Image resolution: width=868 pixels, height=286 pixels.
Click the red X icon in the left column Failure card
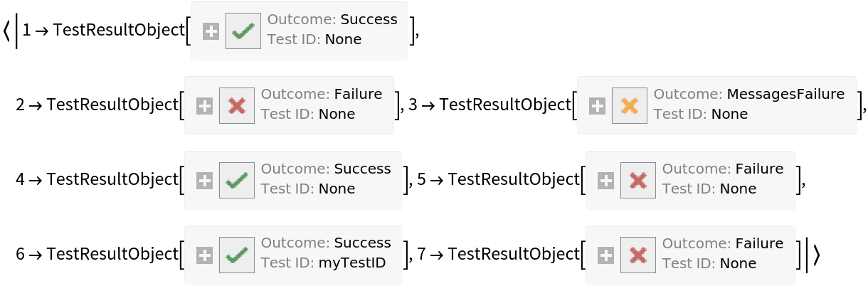[237, 106]
